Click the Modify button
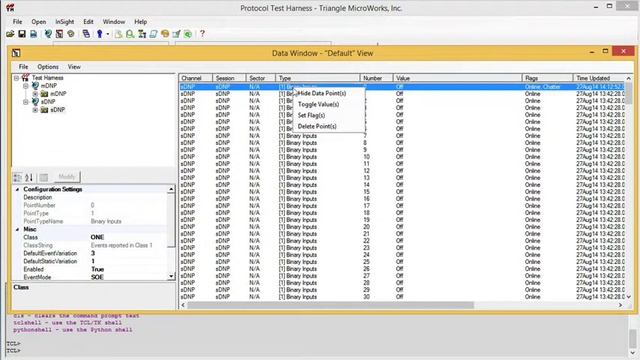This screenshot has height=360, width=640. coord(67,177)
